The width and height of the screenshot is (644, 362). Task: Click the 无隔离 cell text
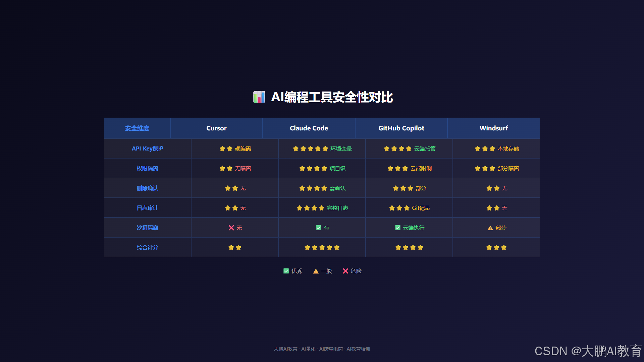point(243,169)
